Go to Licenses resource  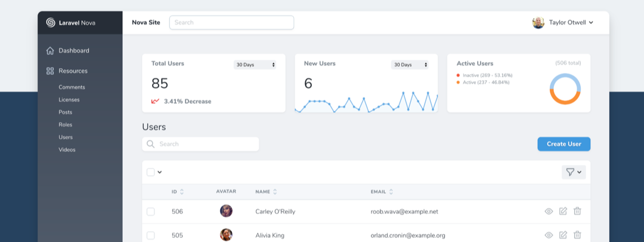(x=69, y=100)
